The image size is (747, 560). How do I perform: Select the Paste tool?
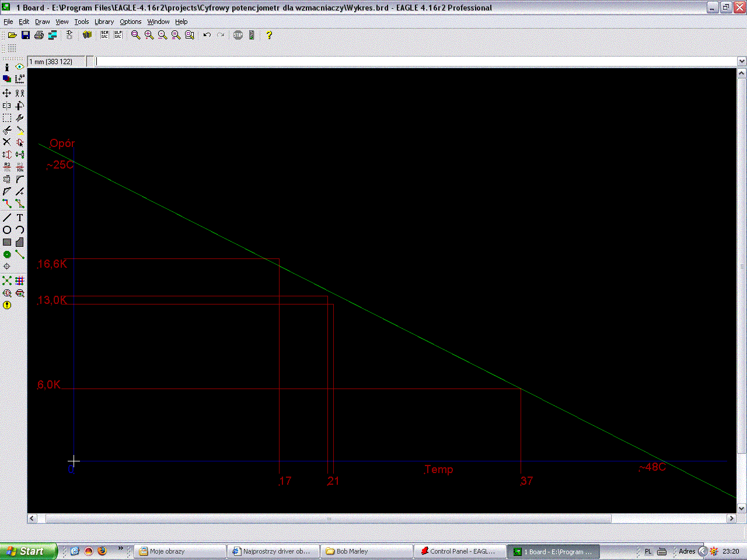pyautogui.click(x=20, y=130)
